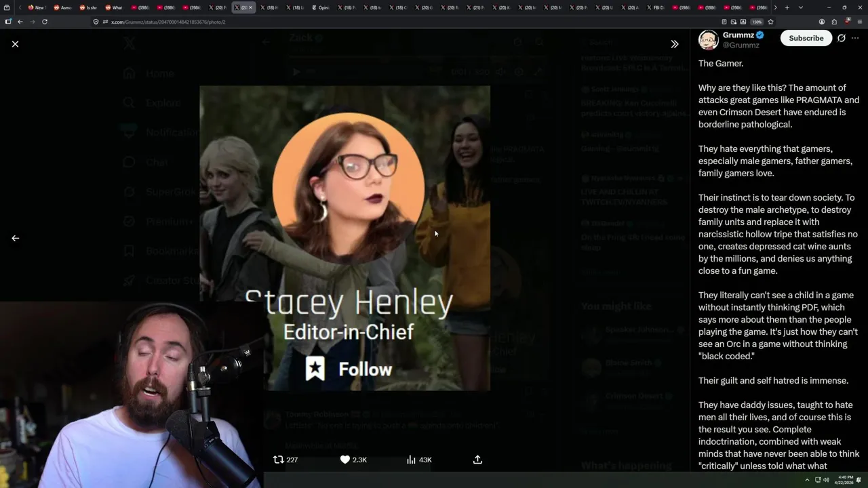Click 'The Gamer.' text in the post

coord(721,63)
